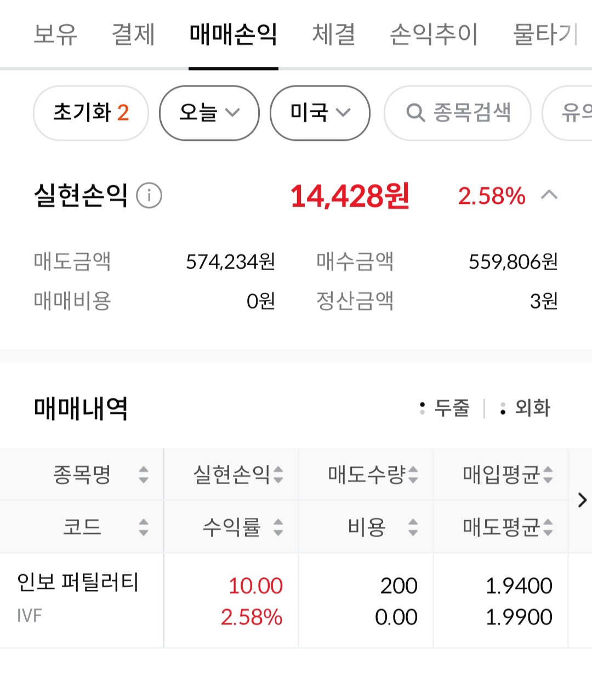Viewport: 592px width, 700px height.
Task: Toggle the 외화 currency option
Action: click(x=525, y=408)
